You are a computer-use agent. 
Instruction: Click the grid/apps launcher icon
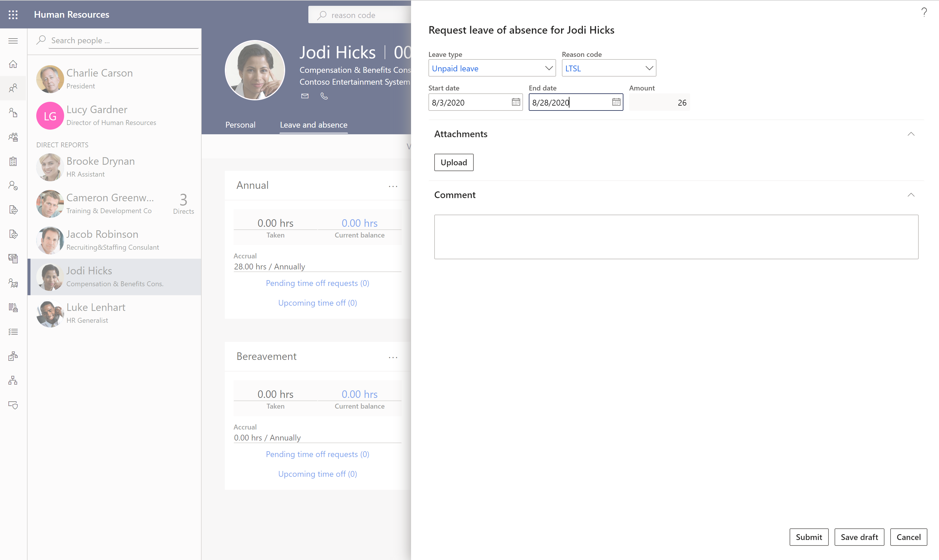13,15
